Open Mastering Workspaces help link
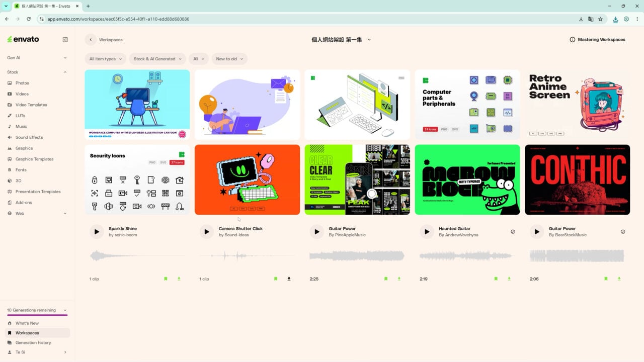Viewport: 644px width, 362px height. point(597,40)
